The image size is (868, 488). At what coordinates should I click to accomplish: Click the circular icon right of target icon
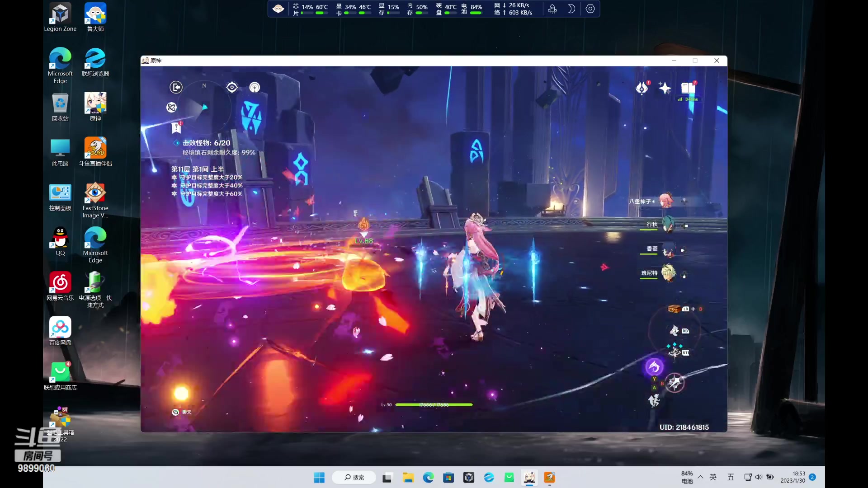(255, 87)
